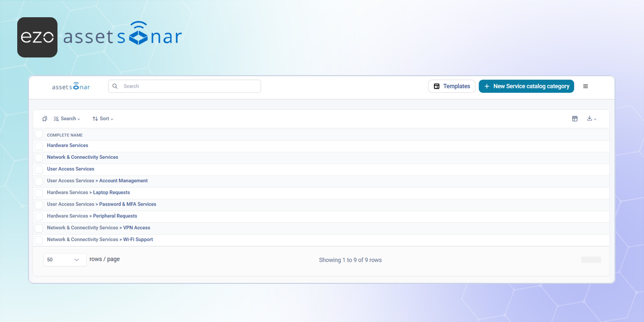Check the Hardware Services row checkbox
The width and height of the screenshot is (644, 322).
[39, 146]
